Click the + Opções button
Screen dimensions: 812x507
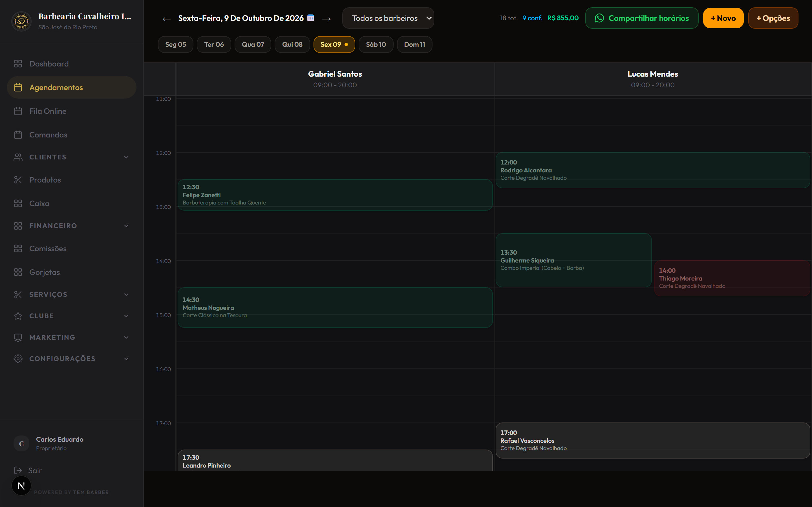(773, 18)
